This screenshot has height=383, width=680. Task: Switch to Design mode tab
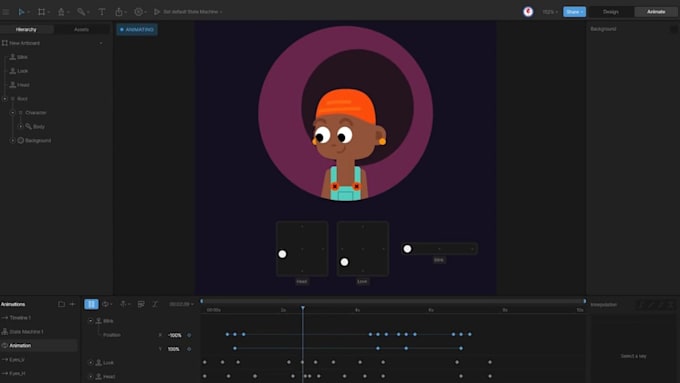coord(611,12)
